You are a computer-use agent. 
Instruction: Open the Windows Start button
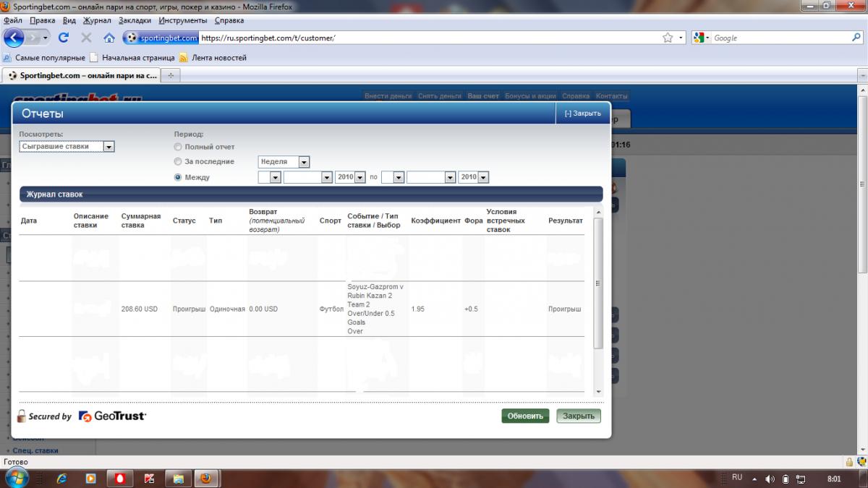click(x=16, y=478)
